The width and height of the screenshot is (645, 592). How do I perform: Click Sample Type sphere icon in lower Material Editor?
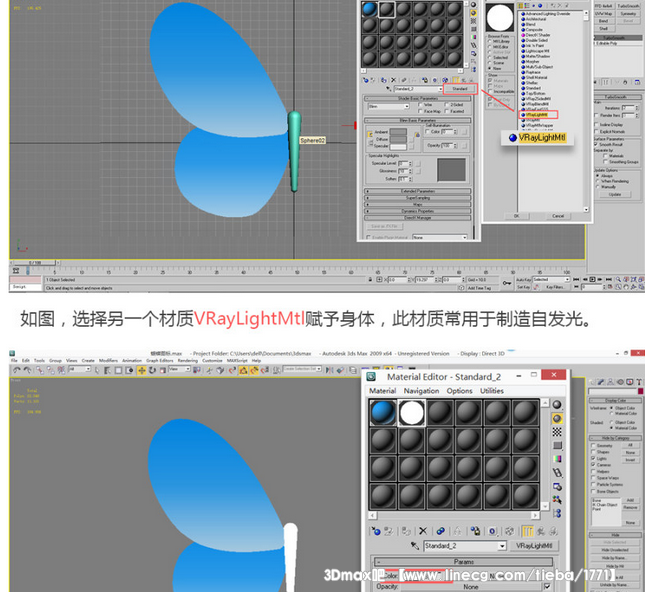coord(557,405)
